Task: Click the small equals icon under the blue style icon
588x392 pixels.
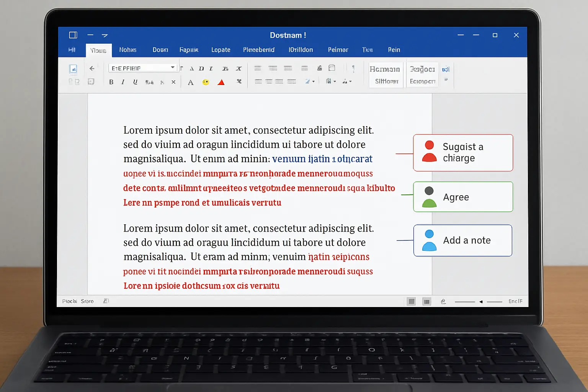Action: point(446,80)
